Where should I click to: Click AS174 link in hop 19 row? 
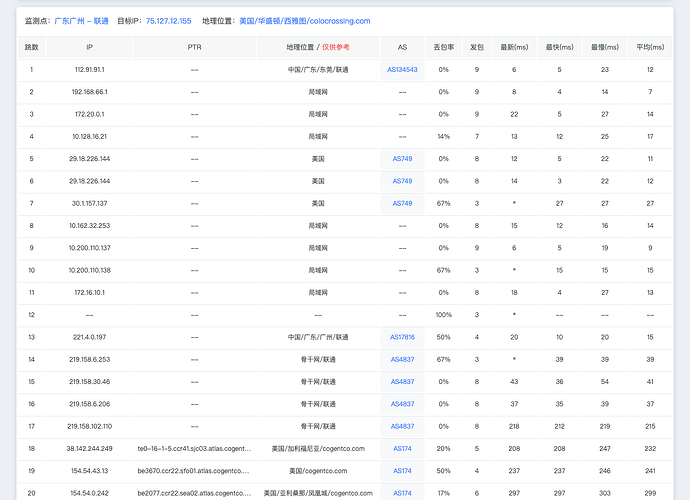(x=402, y=471)
